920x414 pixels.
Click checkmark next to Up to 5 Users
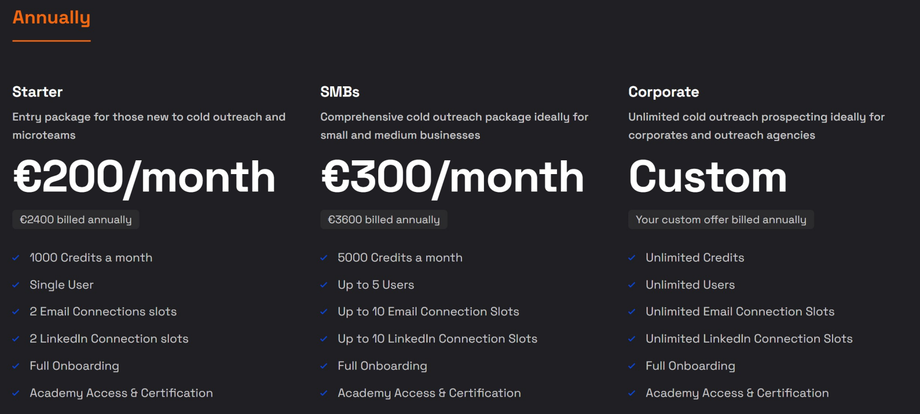click(324, 285)
